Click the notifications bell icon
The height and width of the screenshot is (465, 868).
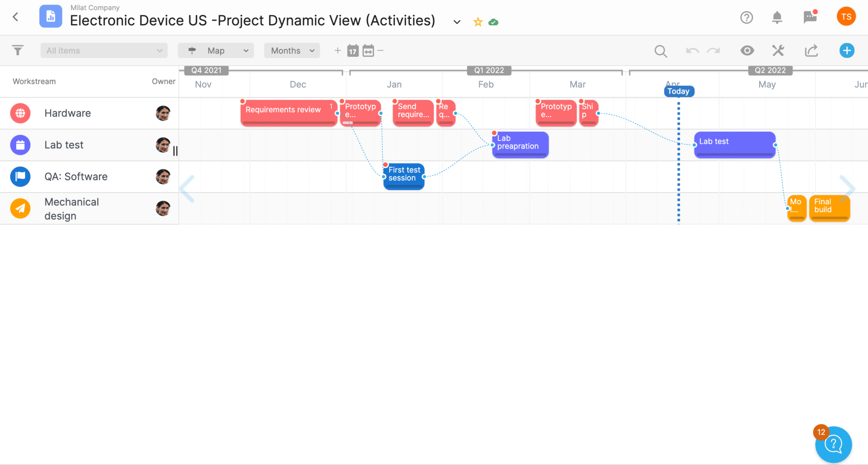(x=777, y=17)
